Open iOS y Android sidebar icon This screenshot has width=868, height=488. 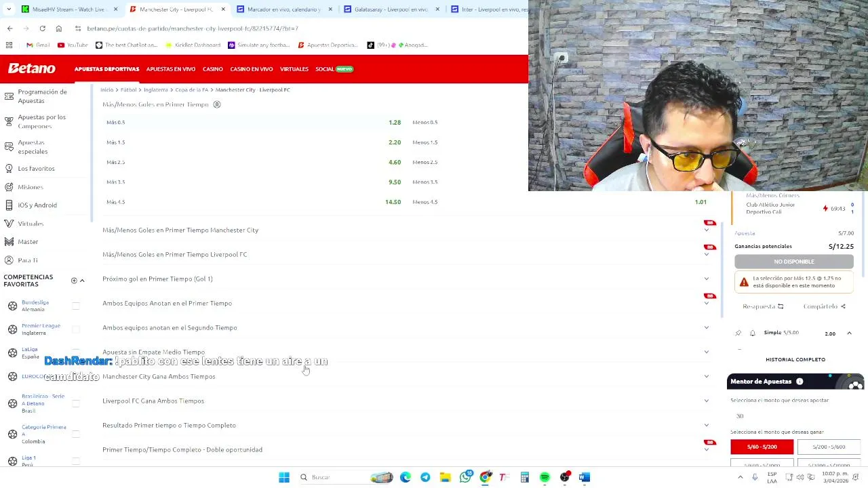(x=9, y=205)
